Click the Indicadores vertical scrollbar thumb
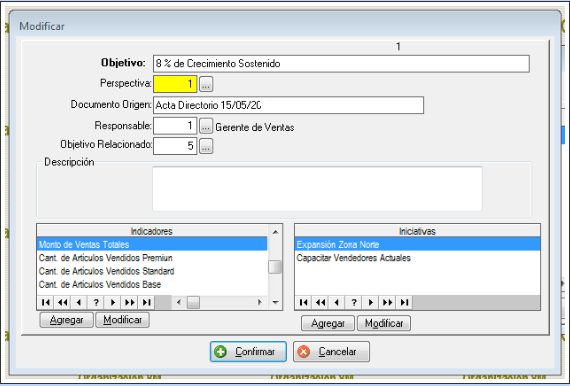The height and width of the screenshot is (386, 570). point(275,267)
